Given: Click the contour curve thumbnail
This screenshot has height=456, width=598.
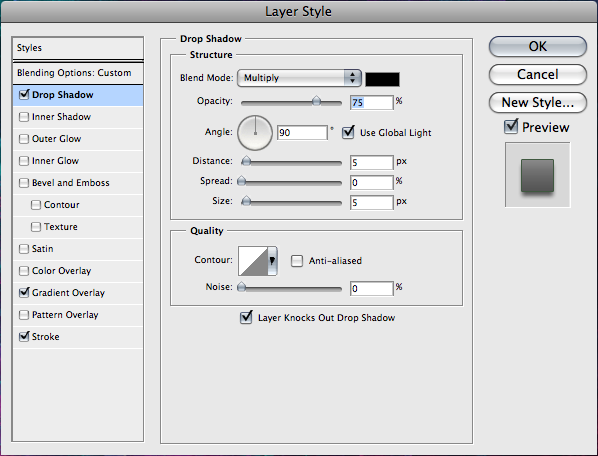Looking at the screenshot, I should coord(253,261).
